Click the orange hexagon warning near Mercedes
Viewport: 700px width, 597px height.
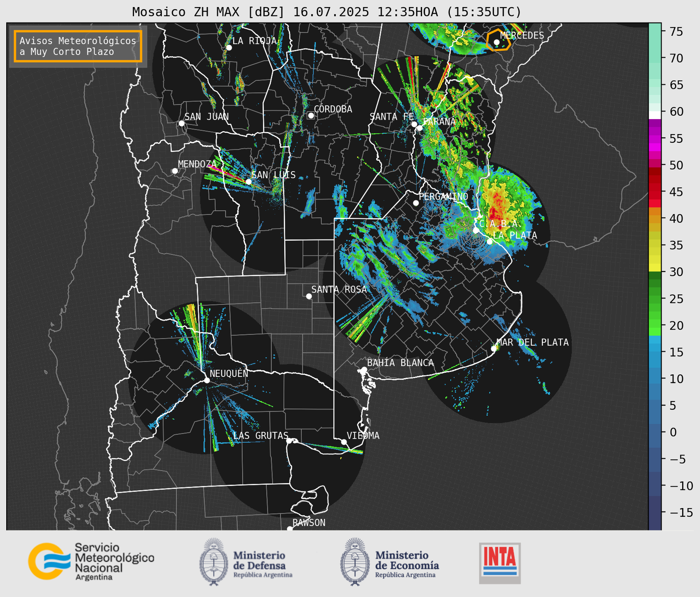pyautogui.click(x=498, y=40)
